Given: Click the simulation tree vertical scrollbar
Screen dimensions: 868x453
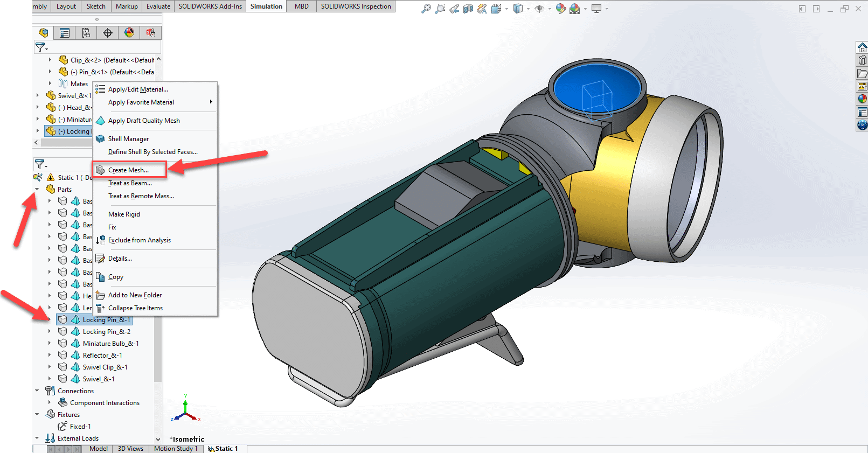Looking at the screenshot, I should coord(158,350).
